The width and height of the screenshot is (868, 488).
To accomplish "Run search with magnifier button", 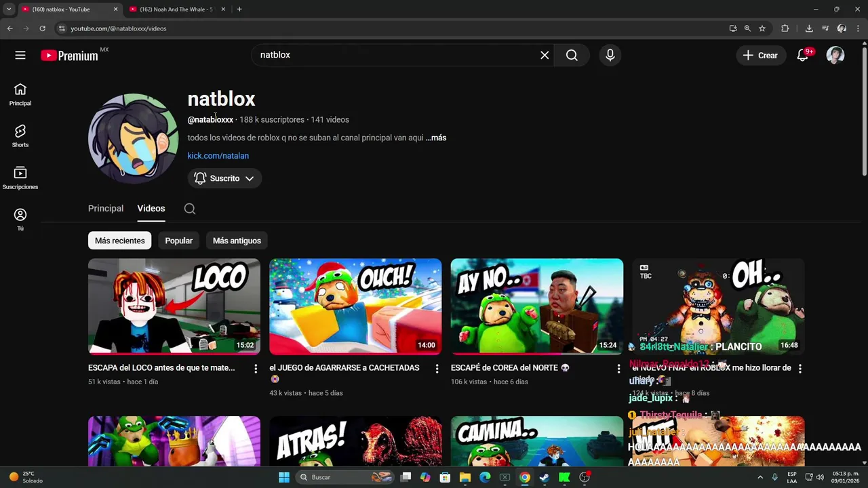I will (572, 55).
